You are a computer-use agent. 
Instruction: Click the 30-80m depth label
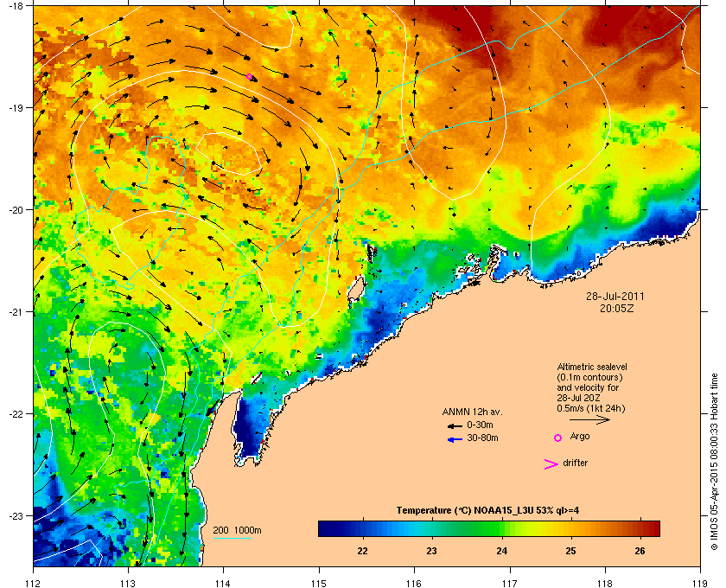pos(482,438)
